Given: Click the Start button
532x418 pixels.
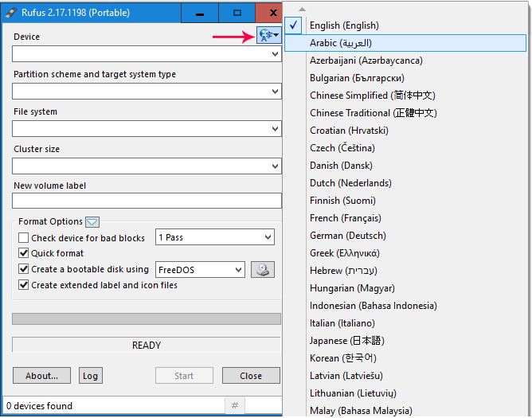Looking at the screenshot, I should [x=184, y=376].
